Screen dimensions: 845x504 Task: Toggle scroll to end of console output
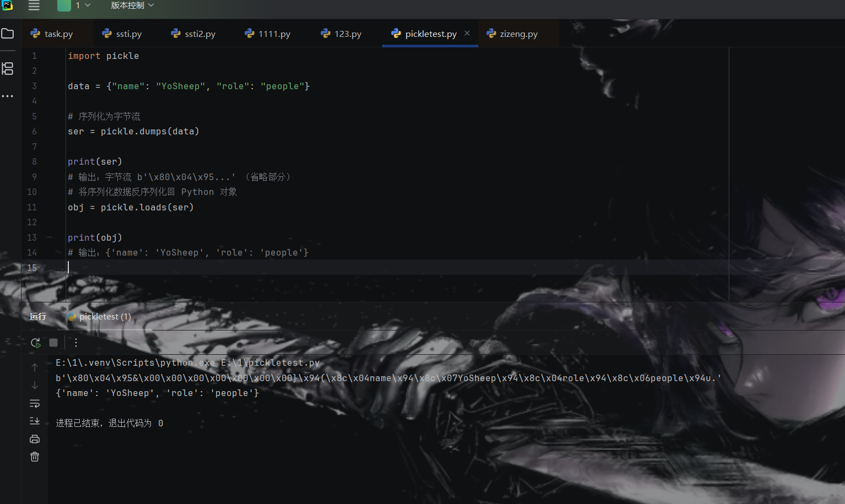click(x=35, y=421)
